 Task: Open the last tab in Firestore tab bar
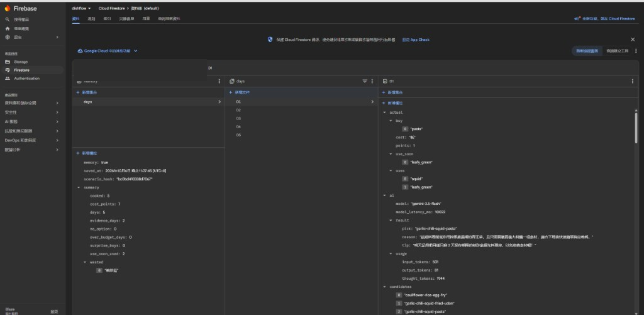[169, 18]
